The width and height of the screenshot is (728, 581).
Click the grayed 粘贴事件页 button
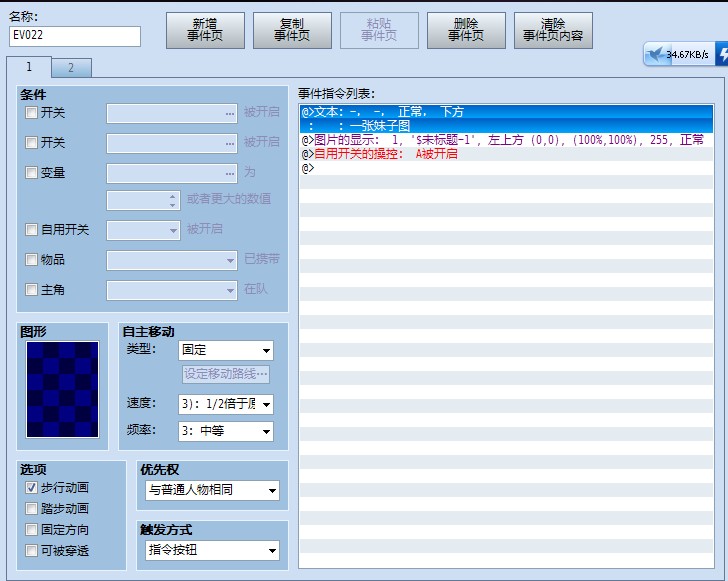click(x=379, y=30)
